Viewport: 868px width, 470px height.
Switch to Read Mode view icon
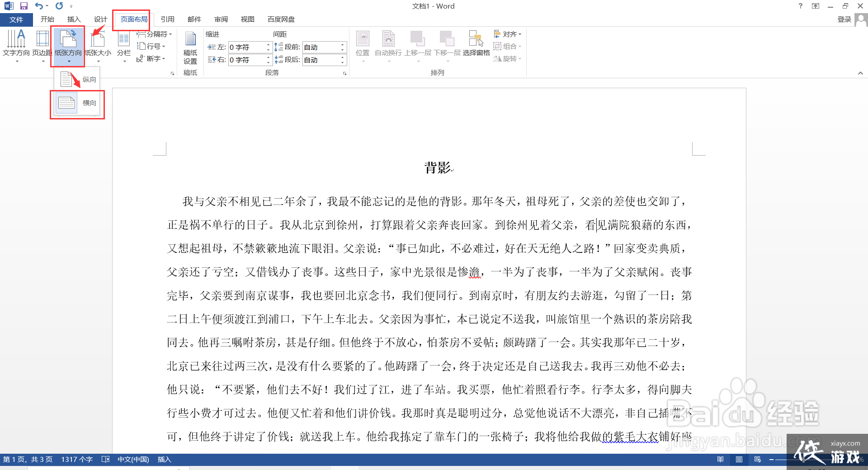[x=720, y=459]
